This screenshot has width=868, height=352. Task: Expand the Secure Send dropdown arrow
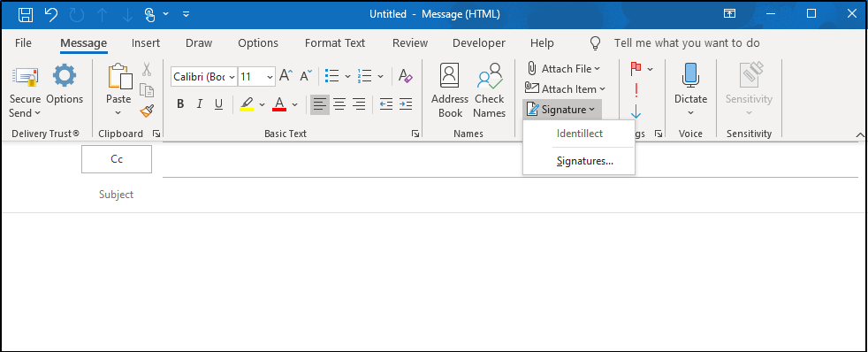click(38, 113)
